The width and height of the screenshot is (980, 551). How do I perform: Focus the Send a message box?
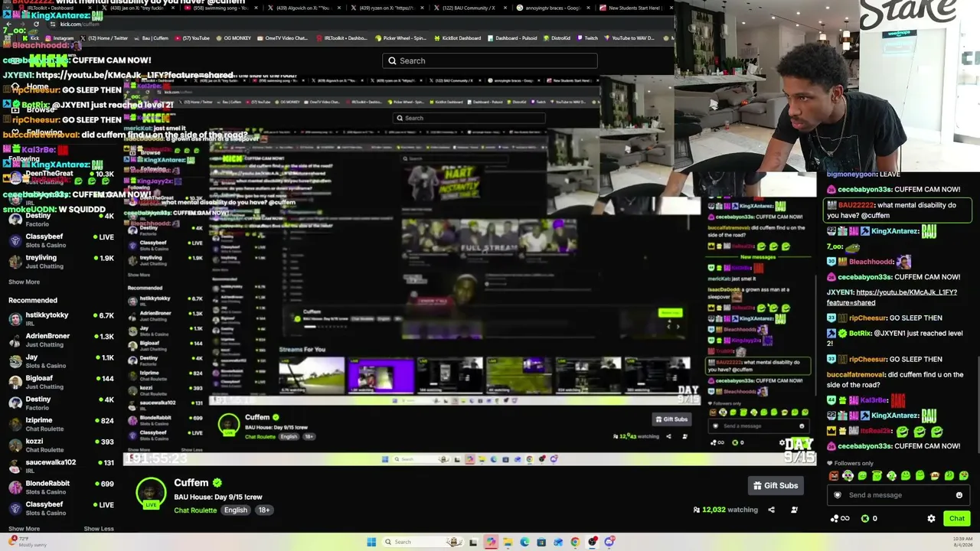[897, 495]
